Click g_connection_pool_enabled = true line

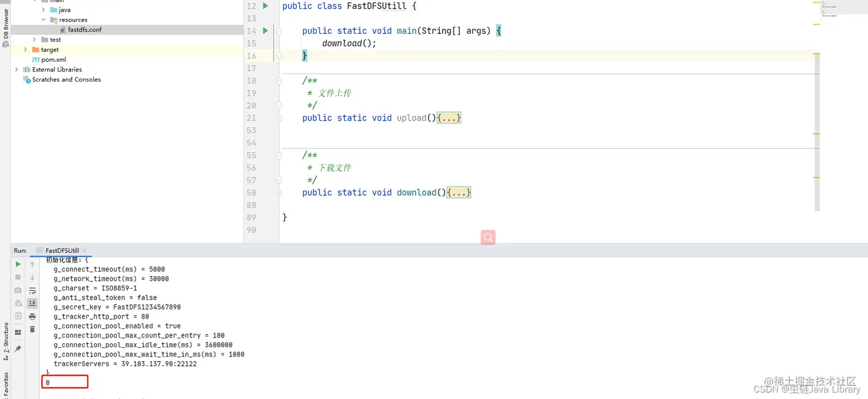click(x=117, y=326)
